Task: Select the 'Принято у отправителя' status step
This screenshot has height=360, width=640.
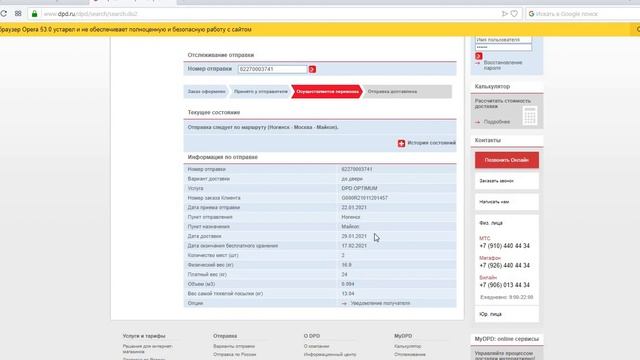Action: 260,91
